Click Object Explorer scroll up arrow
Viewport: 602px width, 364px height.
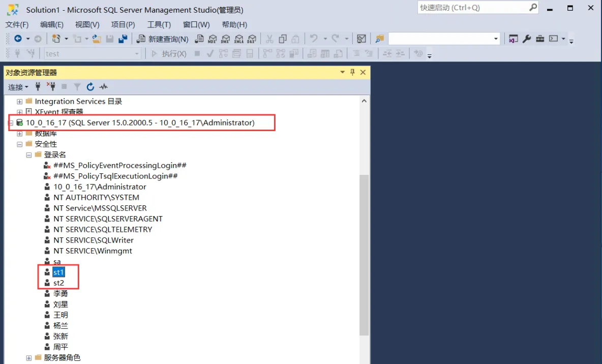(x=364, y=101)
